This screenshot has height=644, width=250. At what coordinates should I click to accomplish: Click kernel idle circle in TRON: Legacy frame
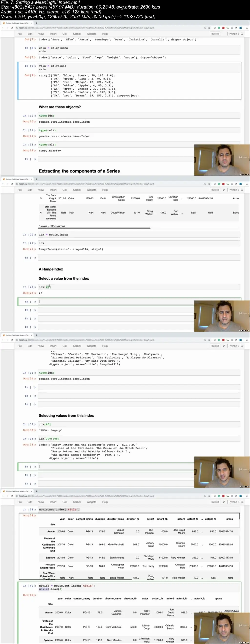pyautogui.click(x=242, y=346)
